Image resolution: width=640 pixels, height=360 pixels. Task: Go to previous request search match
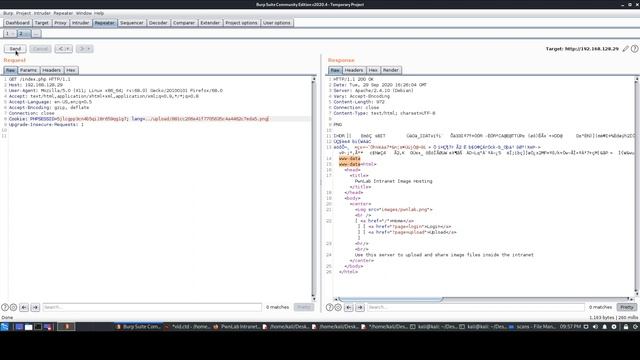(24, 307)
